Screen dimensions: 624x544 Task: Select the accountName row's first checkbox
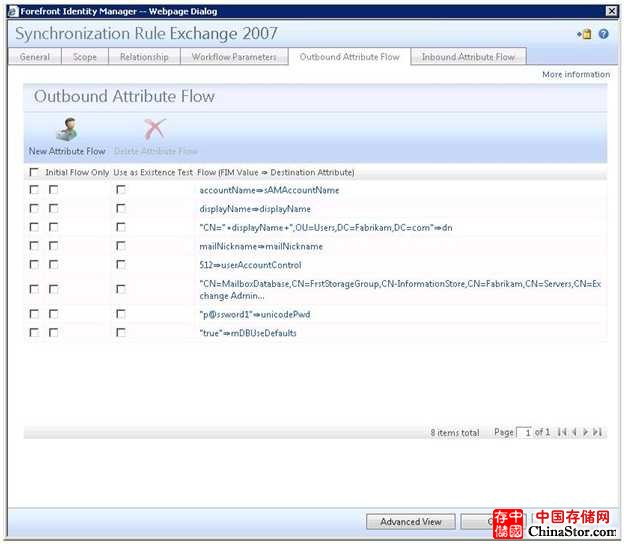34,190
